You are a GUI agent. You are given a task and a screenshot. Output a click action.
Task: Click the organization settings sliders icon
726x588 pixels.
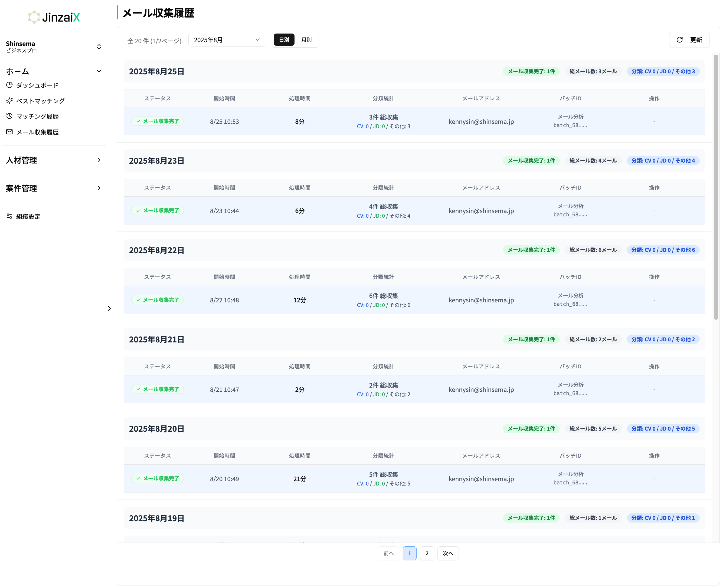pyautogui.click(x=9, y=216)
